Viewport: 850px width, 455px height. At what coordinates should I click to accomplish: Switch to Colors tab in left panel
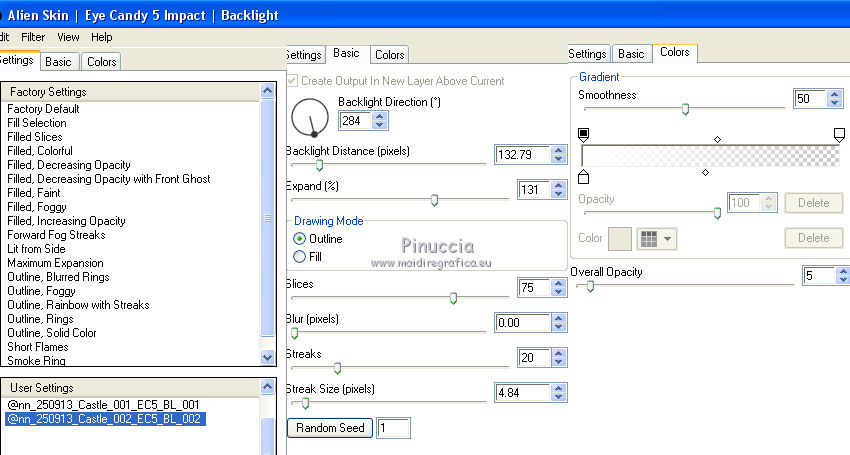point(101,61)
